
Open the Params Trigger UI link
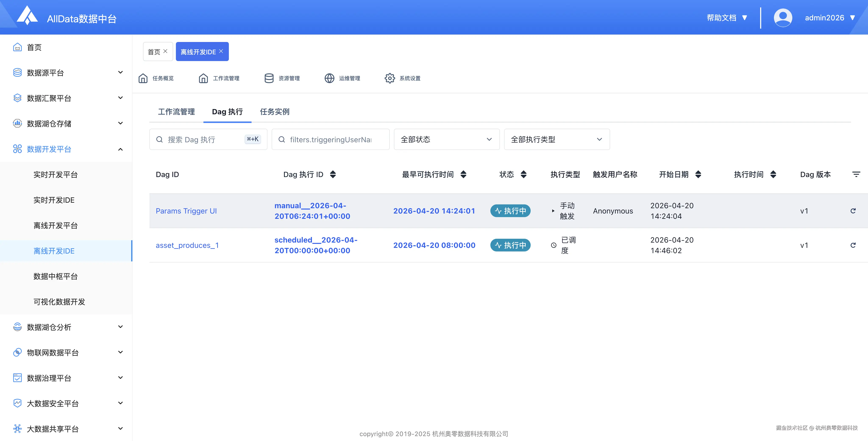click(186, 211)
